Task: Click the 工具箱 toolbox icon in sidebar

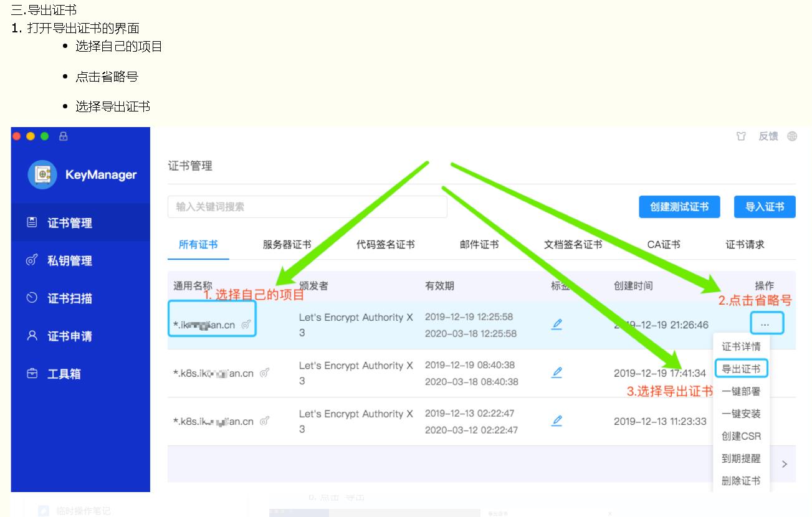Action: (32, 374)
